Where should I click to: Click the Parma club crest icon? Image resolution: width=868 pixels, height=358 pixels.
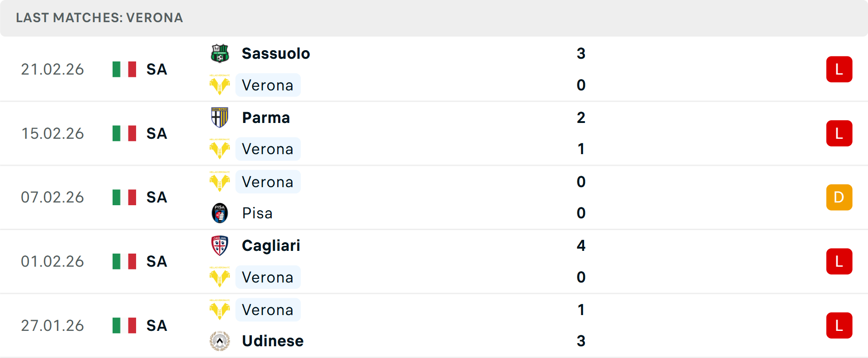(220, 118)
